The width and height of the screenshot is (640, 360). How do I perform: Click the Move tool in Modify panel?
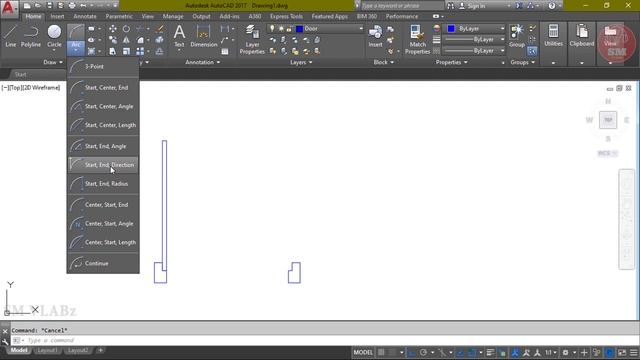coord(113,29)
